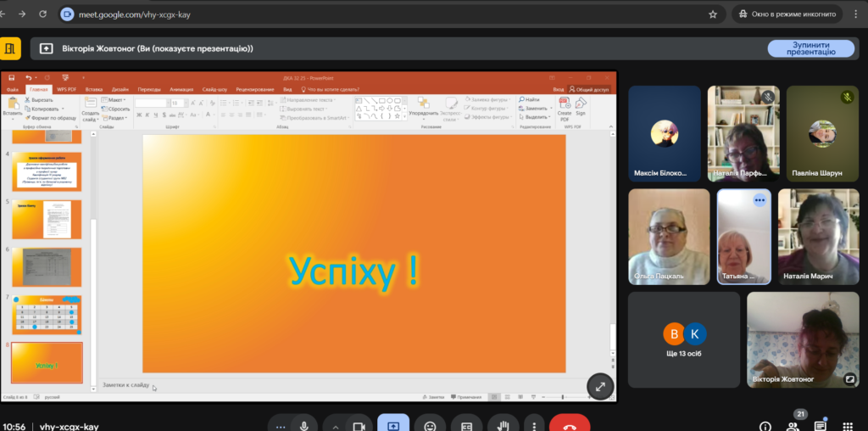Open meeting details info icon
Image resolution: width=868 pixels, height=431 pixels.
(765, 424)
